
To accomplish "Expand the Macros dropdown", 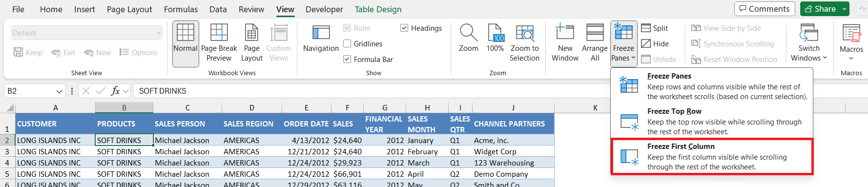I will (851, 43).
